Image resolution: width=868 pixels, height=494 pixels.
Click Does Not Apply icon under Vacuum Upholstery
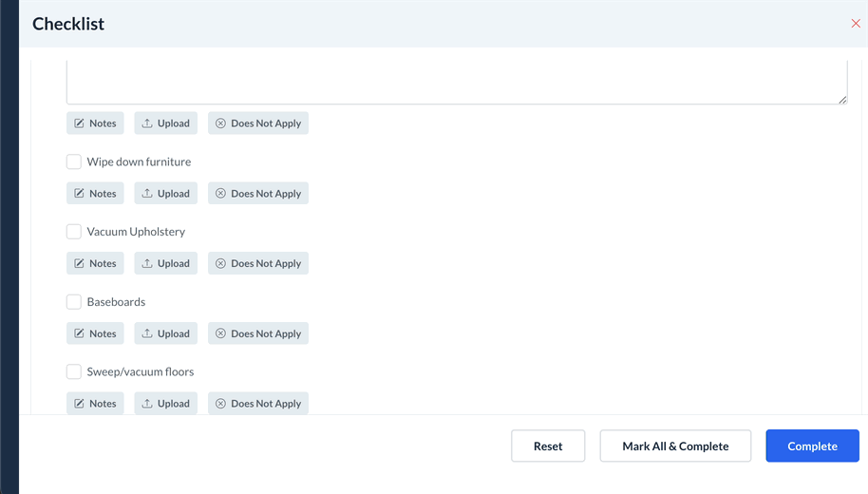[220, 264]
